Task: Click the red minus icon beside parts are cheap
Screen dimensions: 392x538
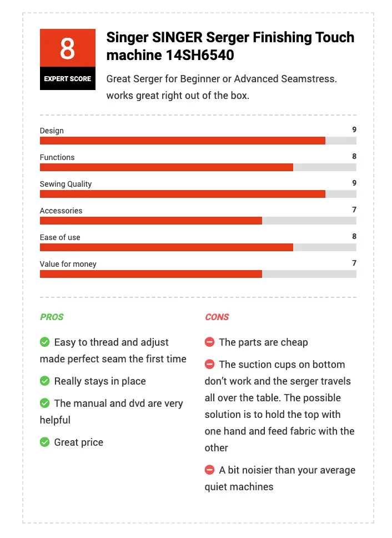Action: coord(209,342)
